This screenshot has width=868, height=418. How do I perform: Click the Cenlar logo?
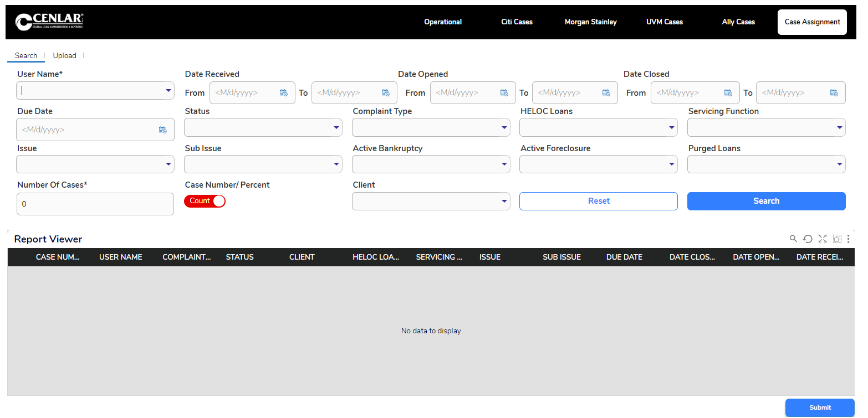click(49, 22)
